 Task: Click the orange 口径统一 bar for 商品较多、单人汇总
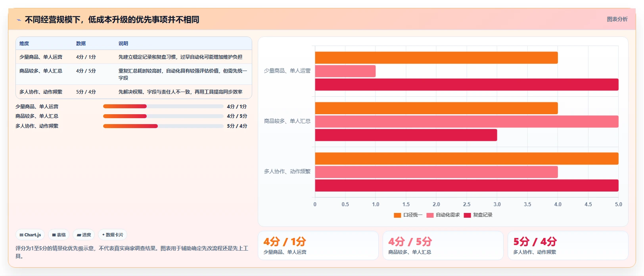pos(436,108)
